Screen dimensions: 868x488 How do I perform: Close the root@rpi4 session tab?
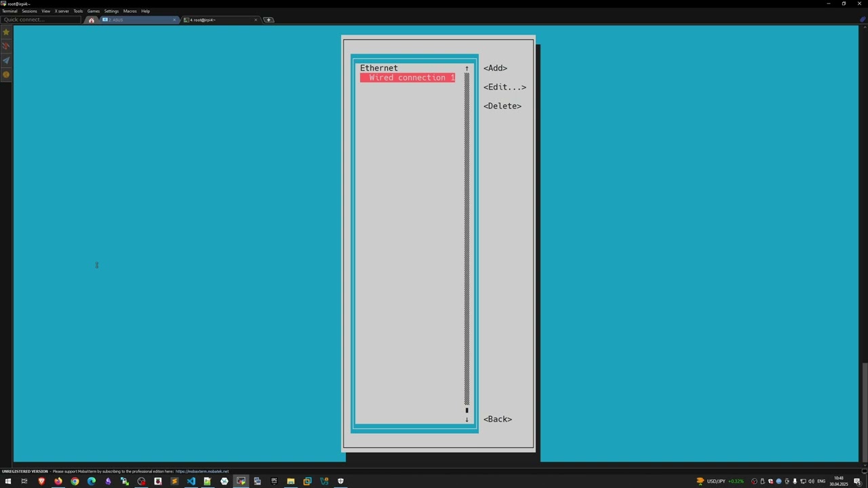256,20
